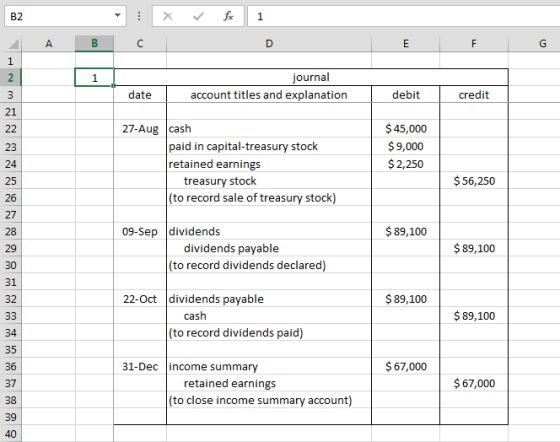This screenshot has width=560, height=442.
Task: Click the $45,000 debit cell
Action: point(405,129)
